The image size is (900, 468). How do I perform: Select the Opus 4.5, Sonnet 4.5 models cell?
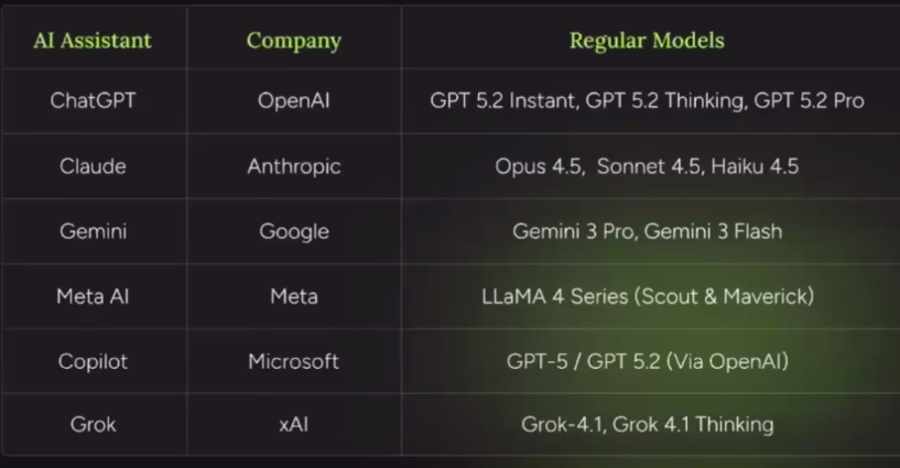pyautogui.click(x=647, y=166)
